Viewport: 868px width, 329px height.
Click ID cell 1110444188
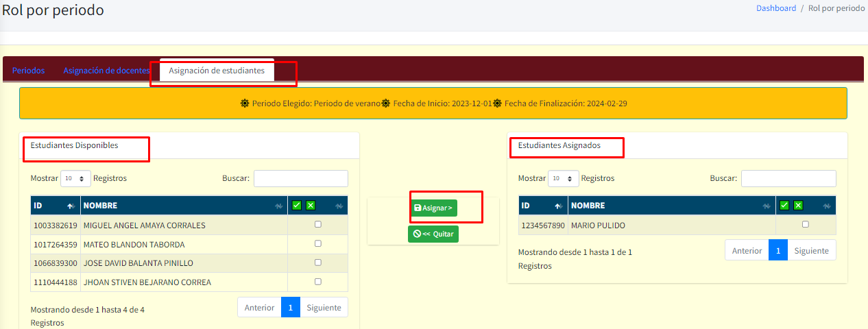(x=56, y=282)
